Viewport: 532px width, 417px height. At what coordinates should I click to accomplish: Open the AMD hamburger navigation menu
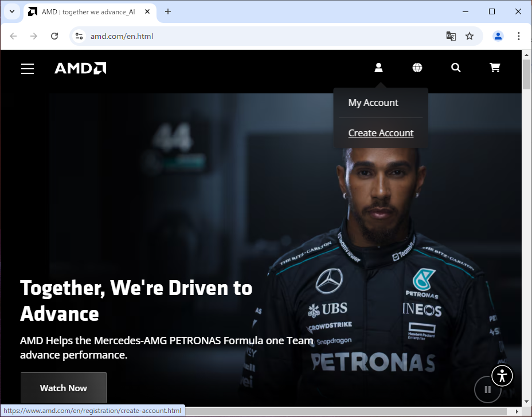coord(28,69)
